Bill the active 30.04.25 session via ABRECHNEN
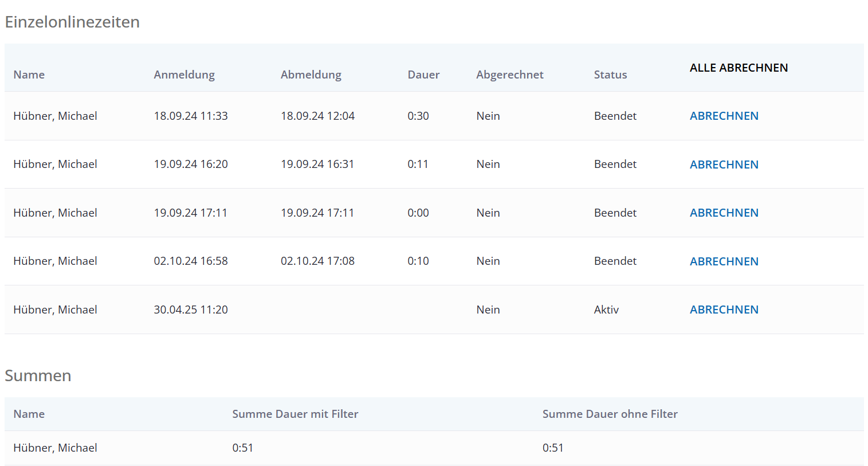 point(724,310)
